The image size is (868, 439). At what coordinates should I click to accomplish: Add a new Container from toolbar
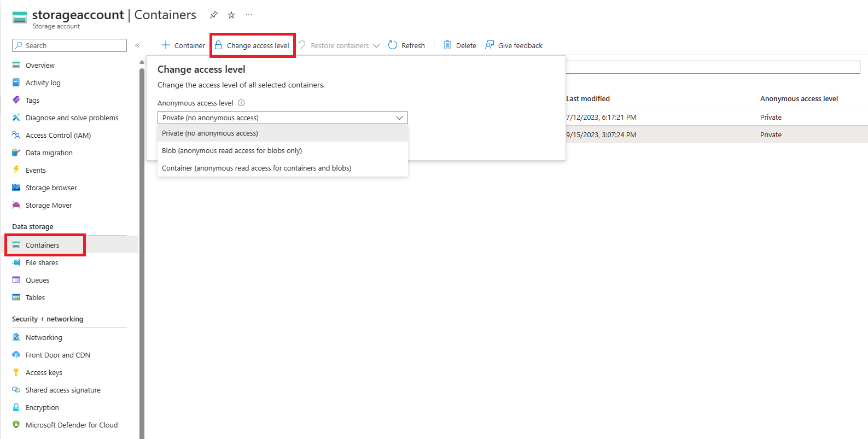pos(183,45)
